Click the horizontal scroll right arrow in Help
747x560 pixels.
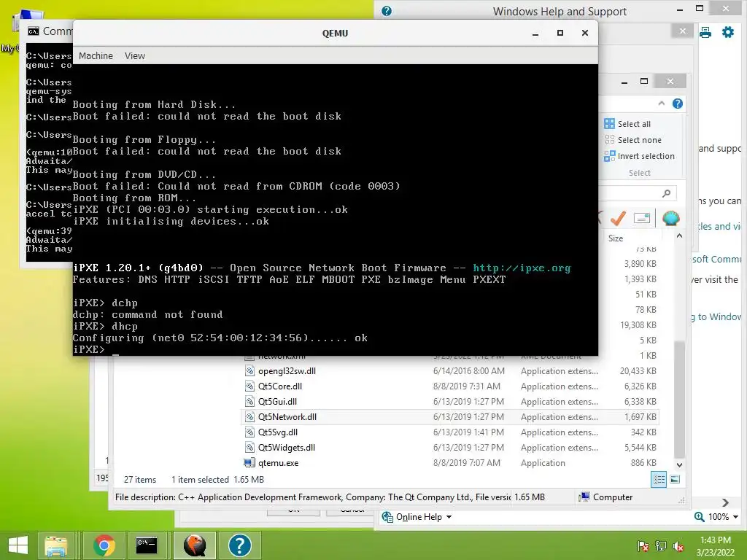(725, 502)
